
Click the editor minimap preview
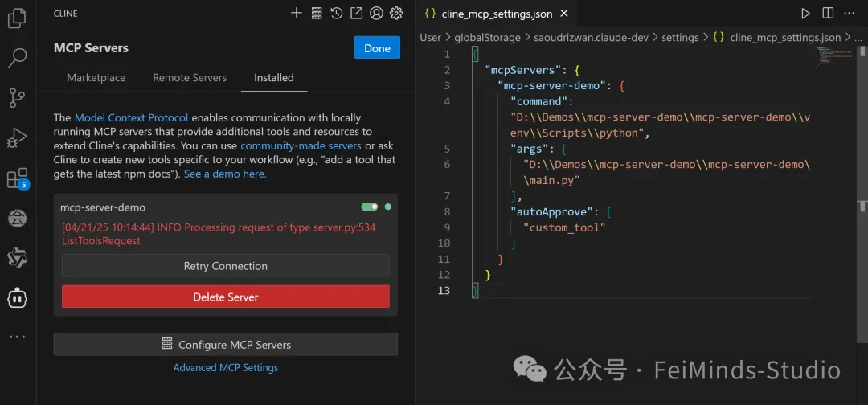(x=833, y=57)
